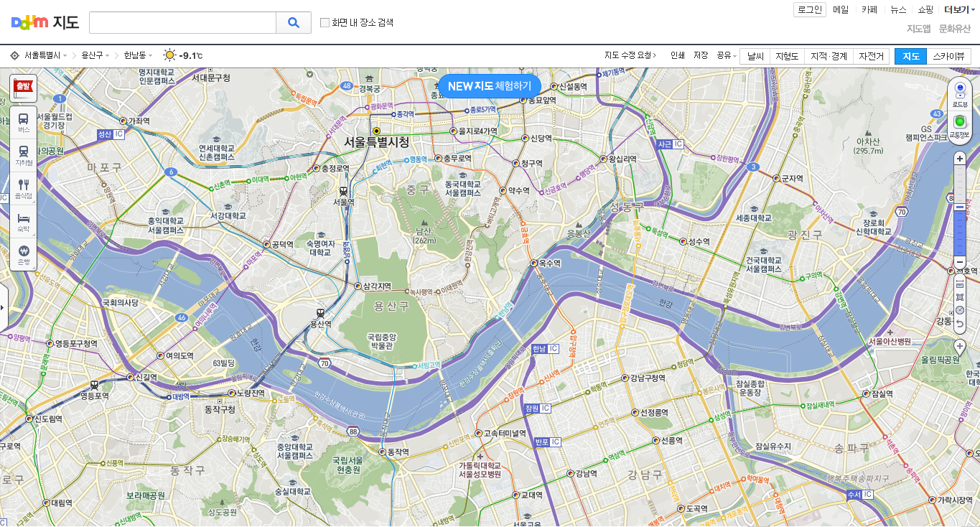Click the distance measurement ruler icon
The height and width of the screenshot is (527, 980).
(959, 283)
